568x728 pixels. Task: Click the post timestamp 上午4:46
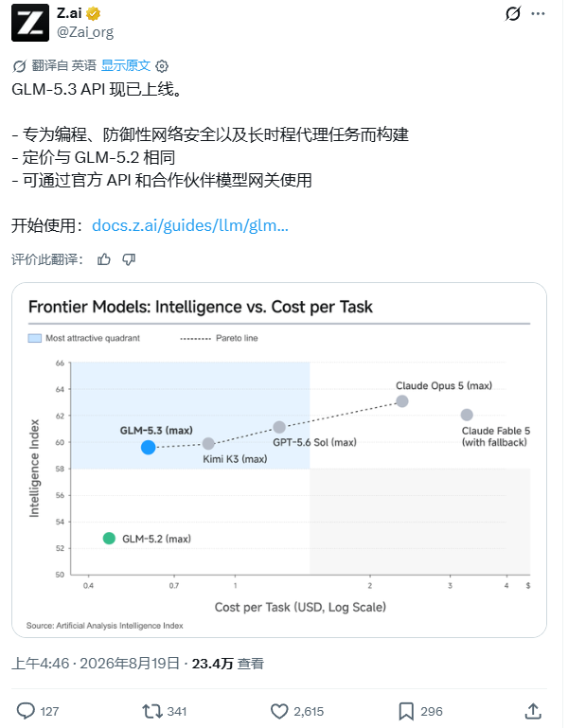[x=41, y=664]
